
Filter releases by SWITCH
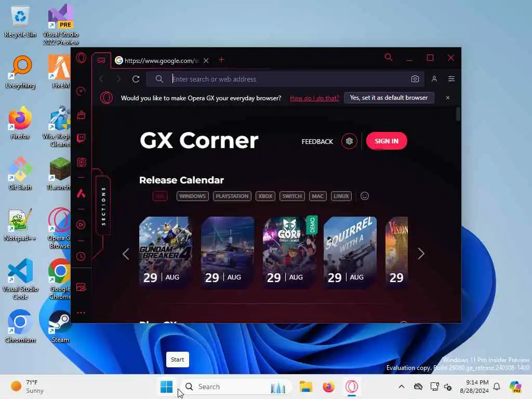292,196
